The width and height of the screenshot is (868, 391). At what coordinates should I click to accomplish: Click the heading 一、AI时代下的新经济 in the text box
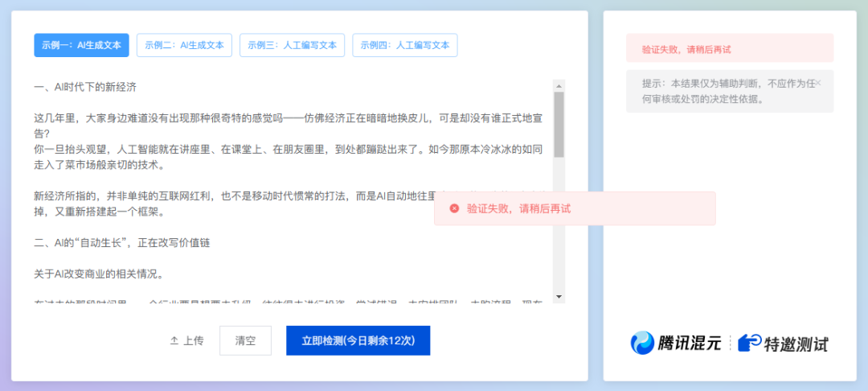(x=90, y=87)
